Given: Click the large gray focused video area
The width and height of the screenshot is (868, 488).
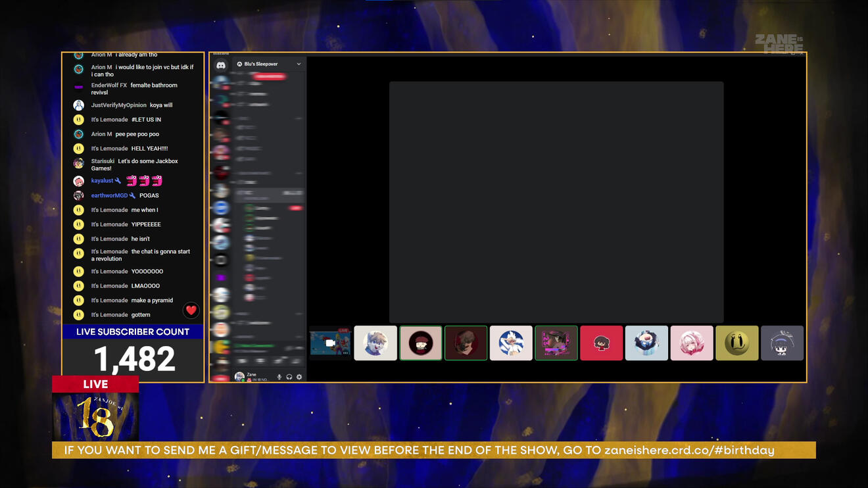Looking at the screenshot, I should [x=556, y=202].
